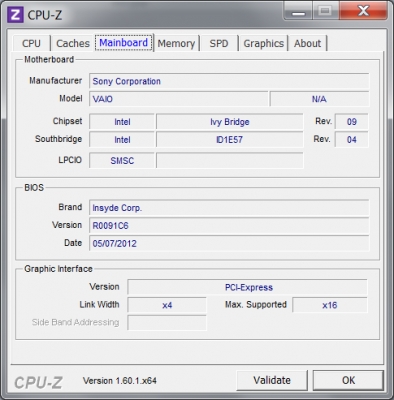Click the Insyde Corp. BIOS brand field
The image size is (394, 400).
[x=229, y=208]
